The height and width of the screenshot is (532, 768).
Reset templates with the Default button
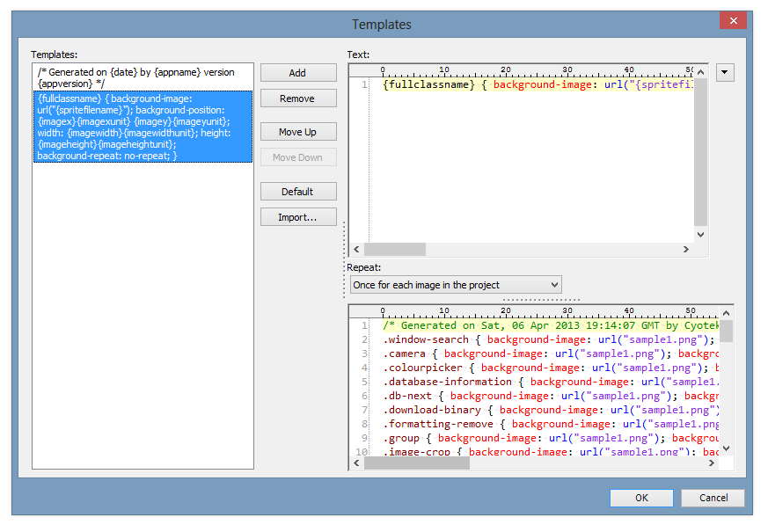tap(298, 192)
